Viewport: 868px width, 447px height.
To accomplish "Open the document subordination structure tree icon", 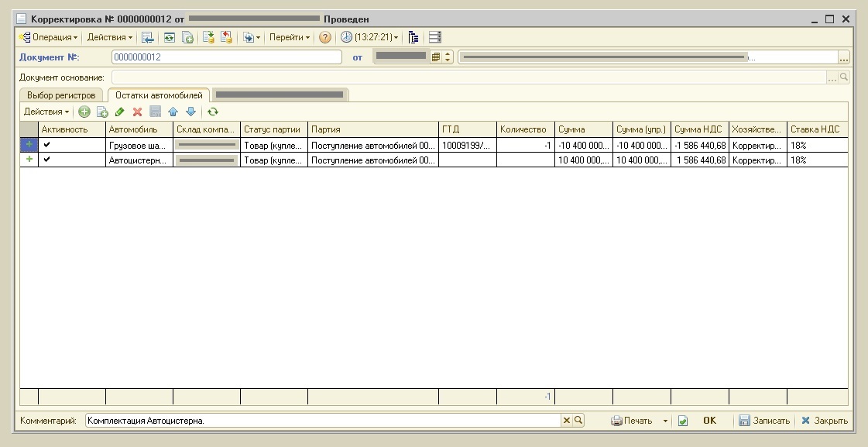I will click(413, 37).
